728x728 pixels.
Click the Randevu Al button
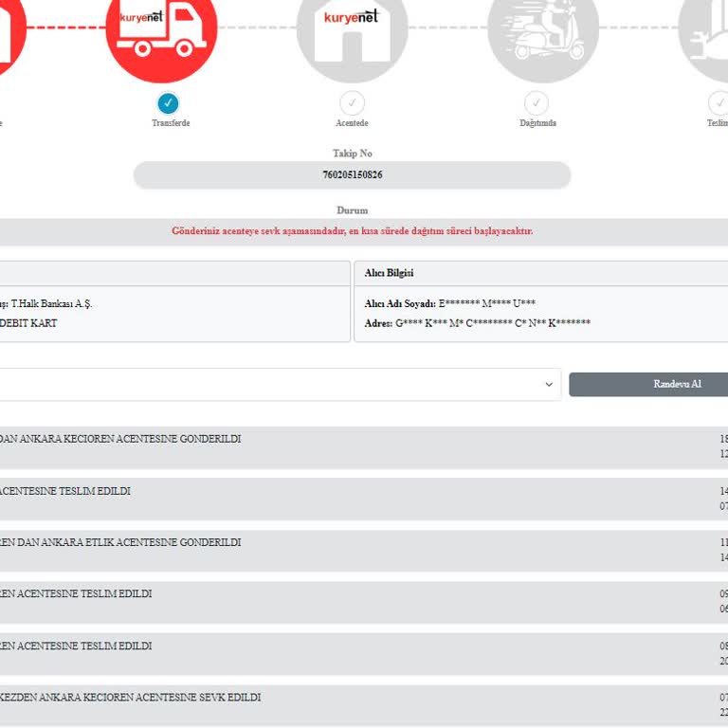[648, 385]
